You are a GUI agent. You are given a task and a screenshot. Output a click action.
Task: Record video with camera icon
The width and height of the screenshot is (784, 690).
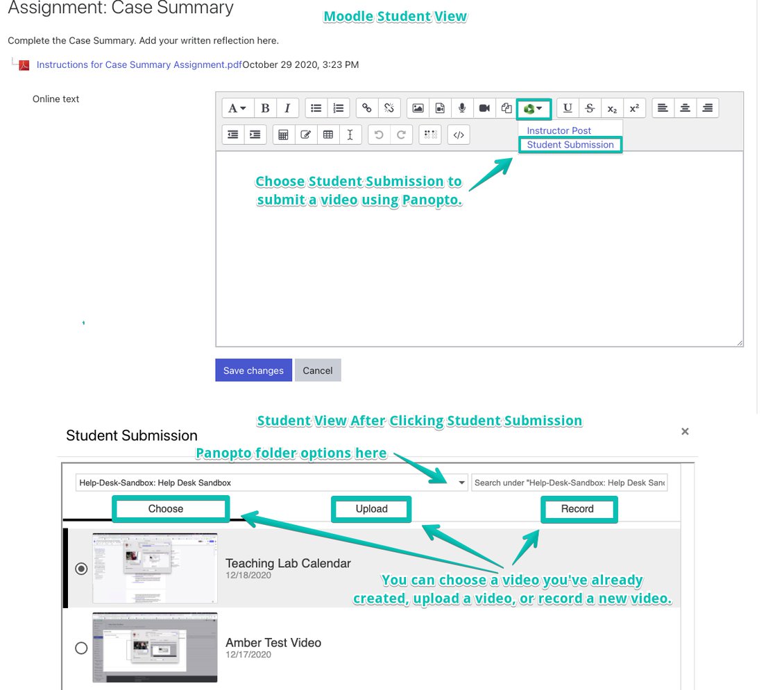coord(484,108)
